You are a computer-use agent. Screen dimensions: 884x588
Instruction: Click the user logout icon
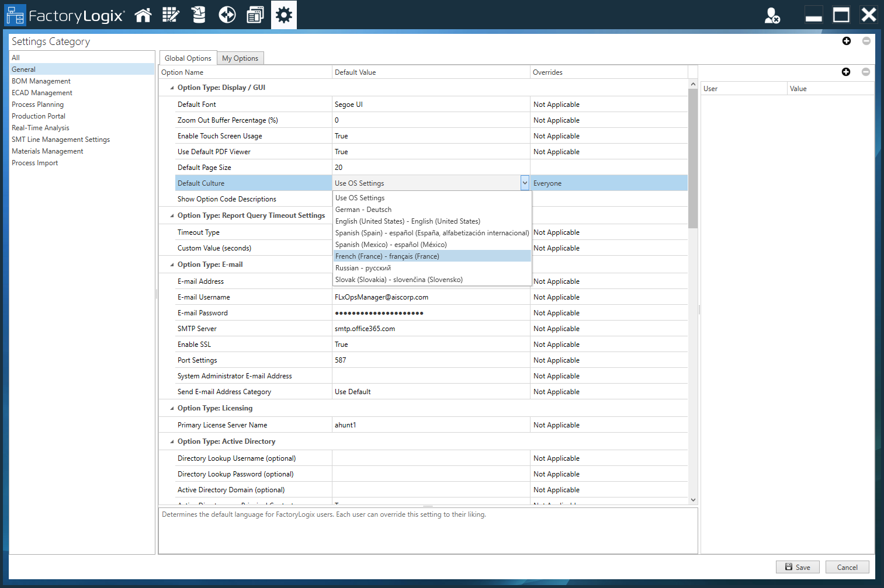(772, 16)
